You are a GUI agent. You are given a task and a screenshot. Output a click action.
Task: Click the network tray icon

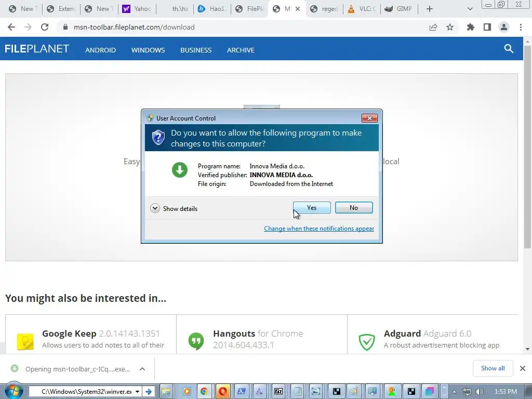click(467, 392)
